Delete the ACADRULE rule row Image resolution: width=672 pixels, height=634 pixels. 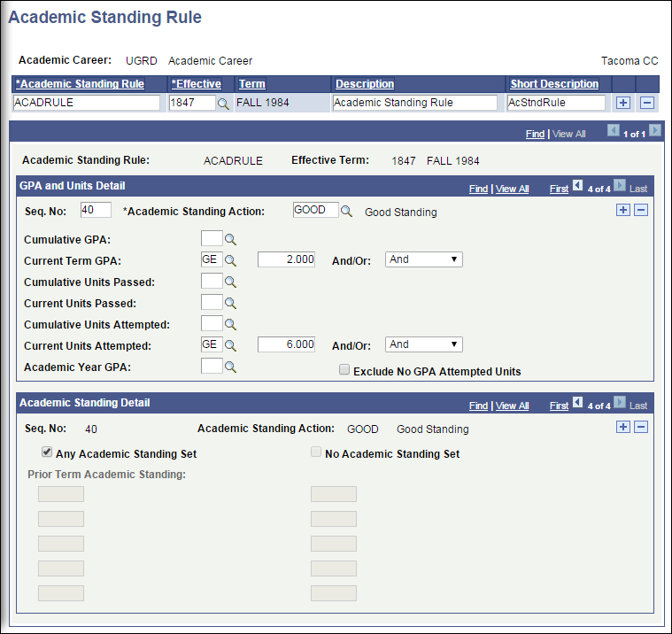click(647, 103)
